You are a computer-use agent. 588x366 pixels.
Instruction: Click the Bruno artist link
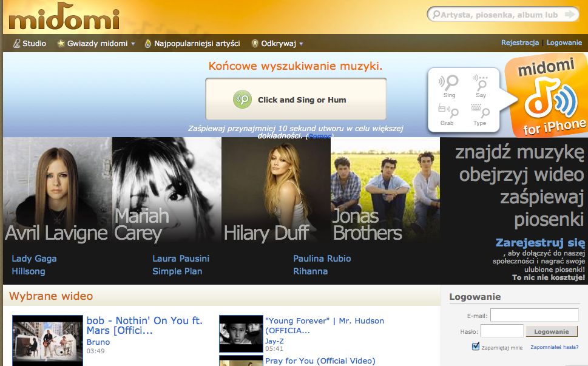tap(98, 342)
